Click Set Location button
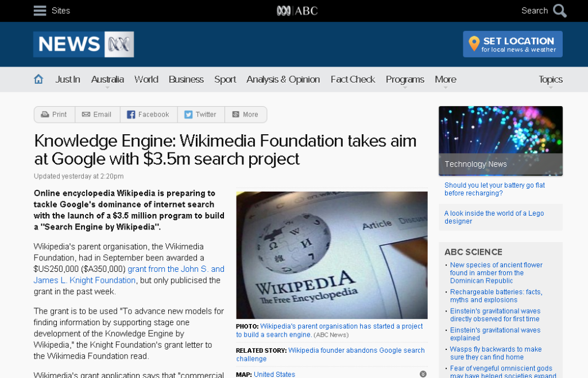Image resolution: width=588 pixels, height=378 pixels. point(512,44)
